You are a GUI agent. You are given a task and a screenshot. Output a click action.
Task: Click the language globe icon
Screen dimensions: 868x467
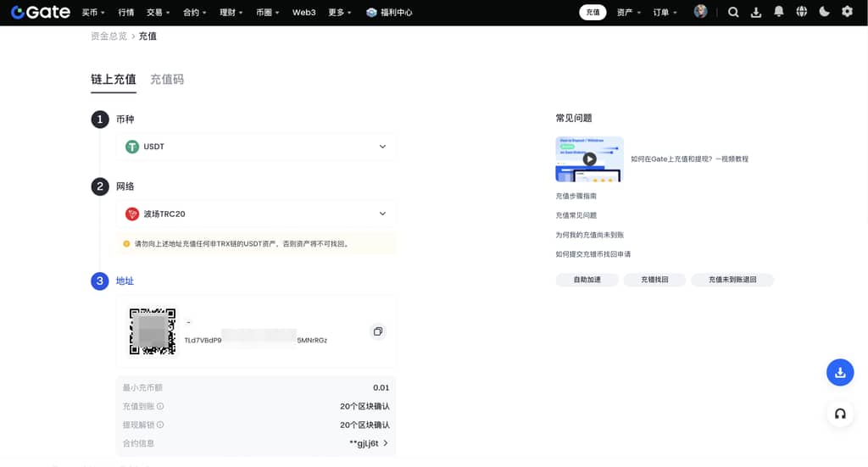click(802, 12)
